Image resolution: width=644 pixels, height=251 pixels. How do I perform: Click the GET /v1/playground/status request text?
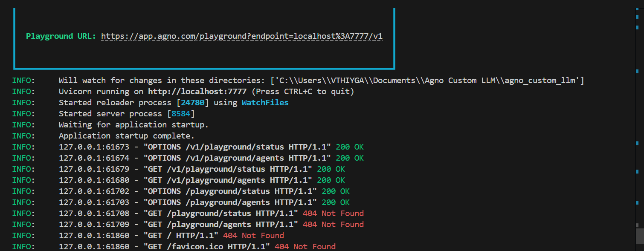tap(228, 169)
